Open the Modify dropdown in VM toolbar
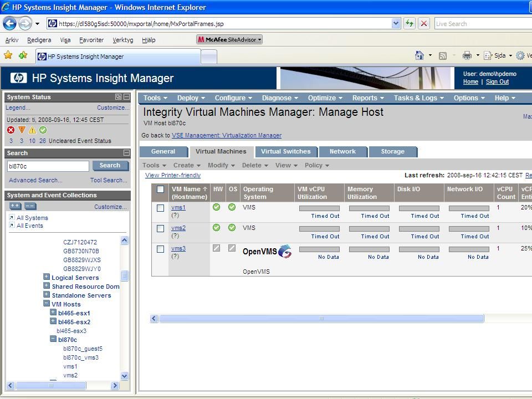Viewport: 532px width, 399px height. click(221, 165)
